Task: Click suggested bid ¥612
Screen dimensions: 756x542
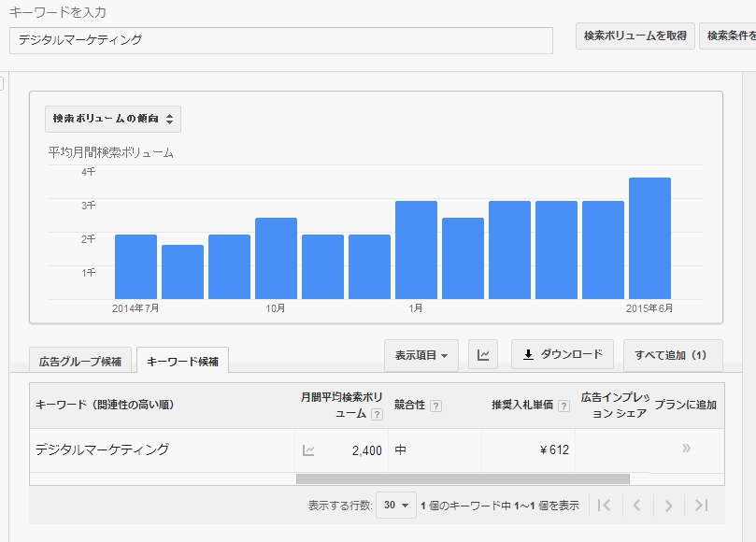Action: pyautogui.click(x=554, y=450)
